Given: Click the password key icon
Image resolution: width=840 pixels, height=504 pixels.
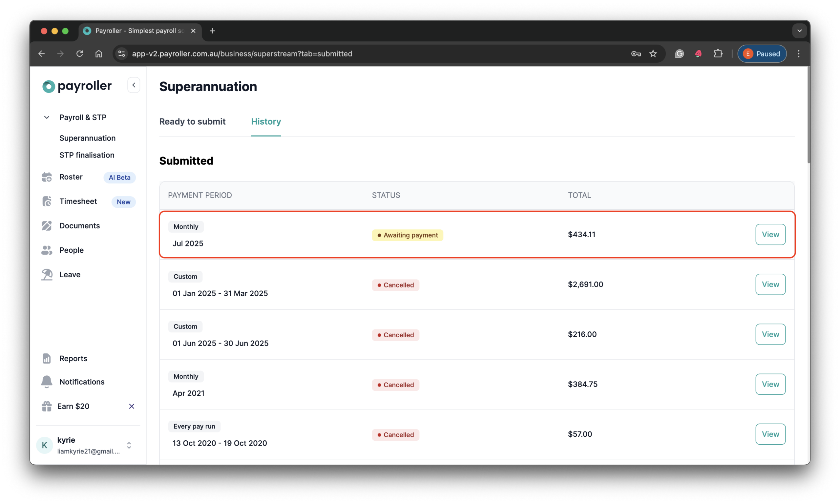Looking at the screenshot, I should (636, 54).
